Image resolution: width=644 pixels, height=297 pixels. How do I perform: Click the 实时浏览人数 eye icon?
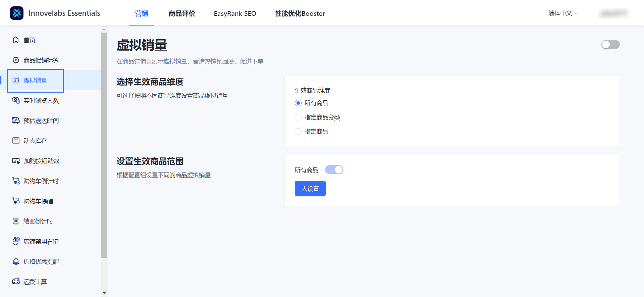(16, 100)
